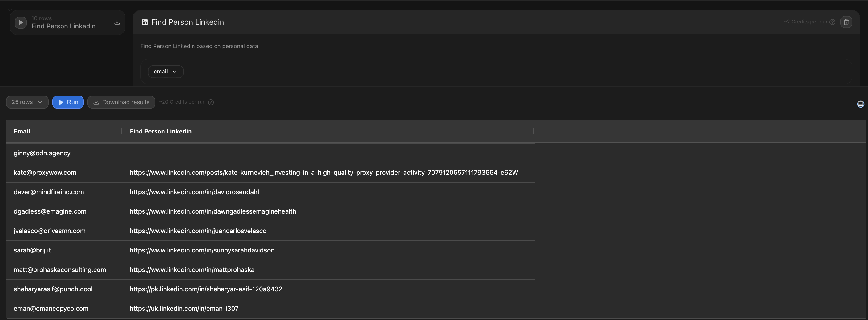Image resolution: width=868 pixels, height=320 pixels.
Task: Open help for ~2 Credits per run
Action: click(x=832, y=22)
